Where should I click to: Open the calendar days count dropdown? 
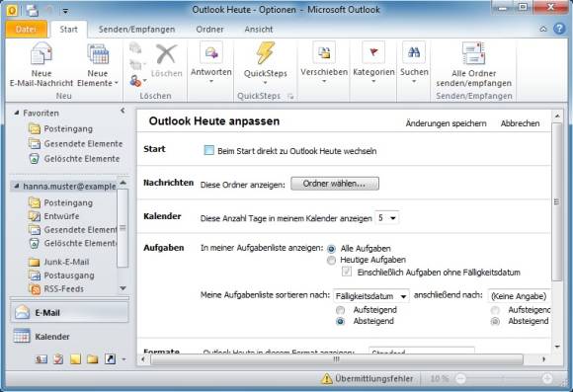point(387,218)
